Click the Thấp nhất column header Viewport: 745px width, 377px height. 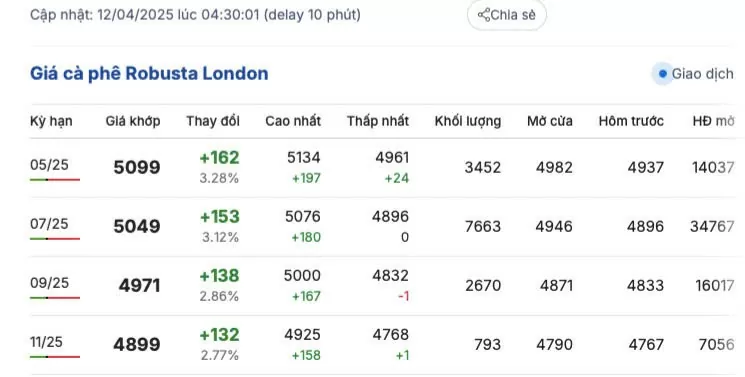point(378,121)
